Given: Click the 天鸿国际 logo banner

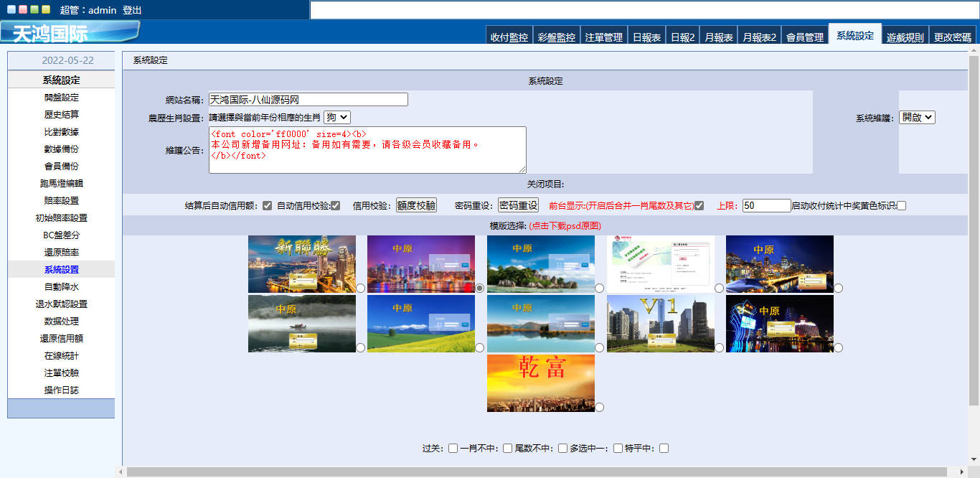Looking at the screenshot, I should [x=70, y=32].
